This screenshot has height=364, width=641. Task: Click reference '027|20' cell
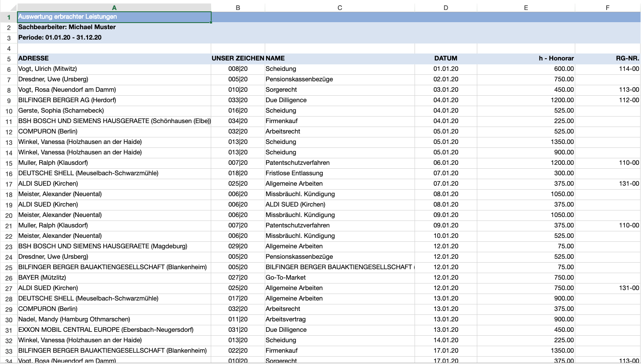238,278
